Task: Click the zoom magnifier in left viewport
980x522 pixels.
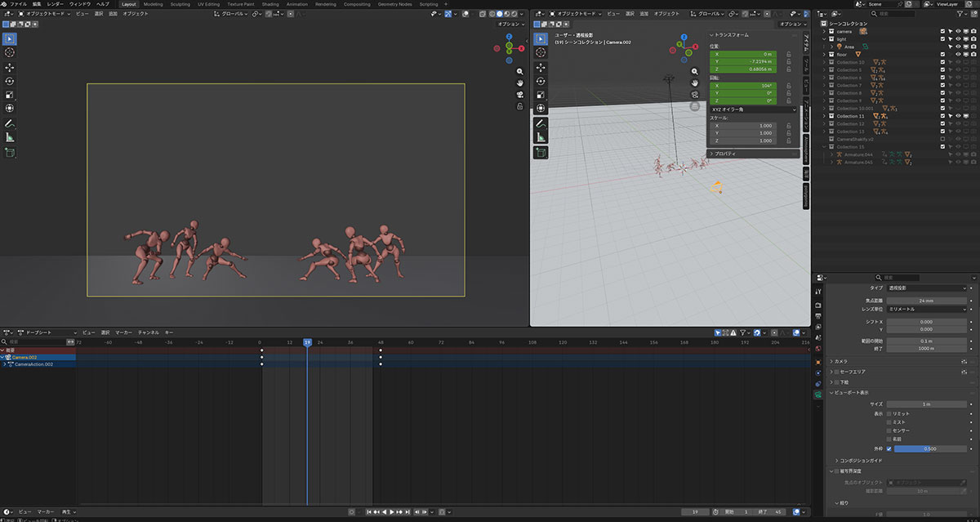Action: (520, 71)
